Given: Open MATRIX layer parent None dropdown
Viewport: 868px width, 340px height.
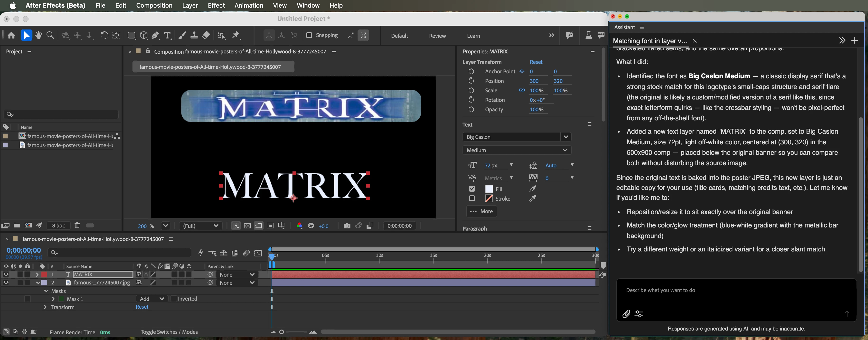Looking at the screenshot, I should point(237,275).
